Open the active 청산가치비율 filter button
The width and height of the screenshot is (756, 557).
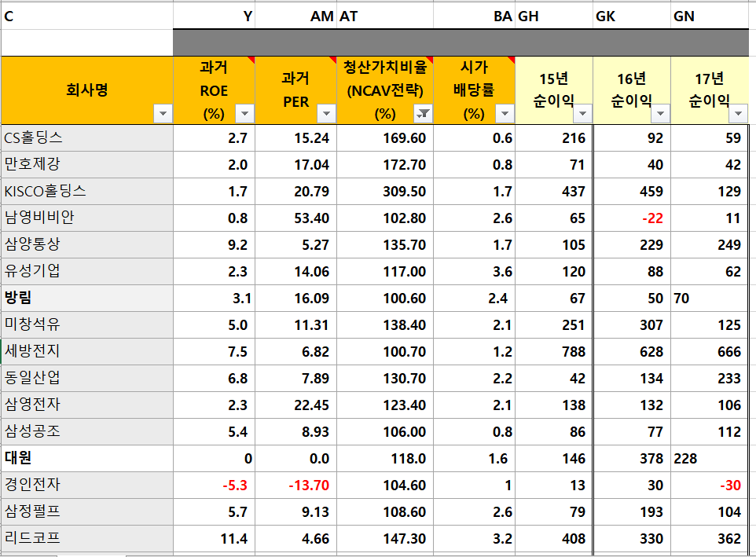[424, 114]
